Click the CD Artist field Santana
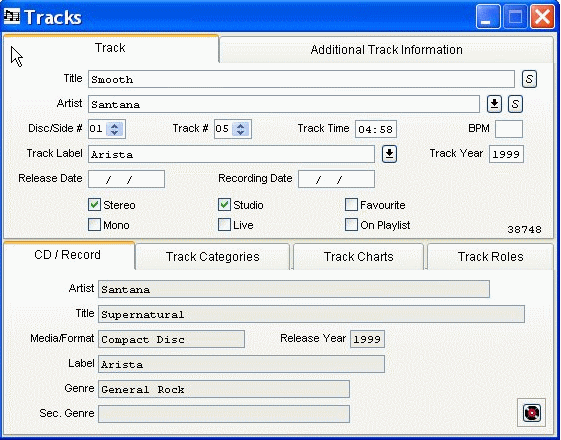 [x=294, y=289]
